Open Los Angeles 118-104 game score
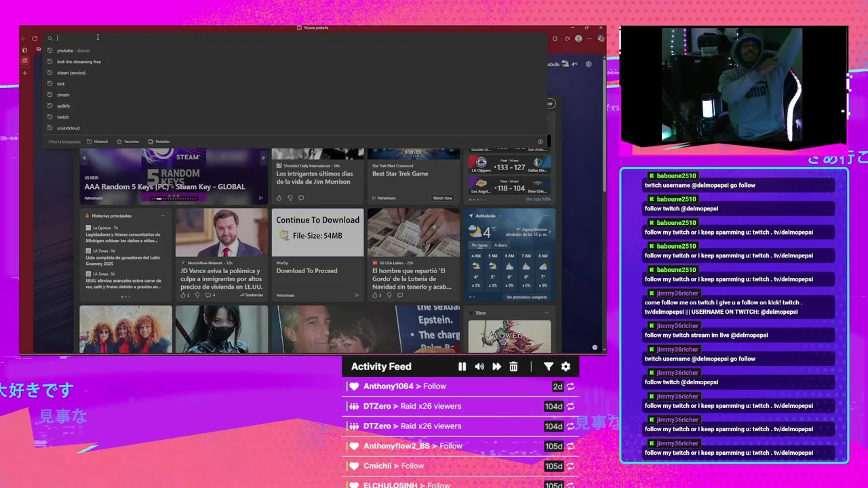This screenshot has width=868, height=488. pos(509,185)
